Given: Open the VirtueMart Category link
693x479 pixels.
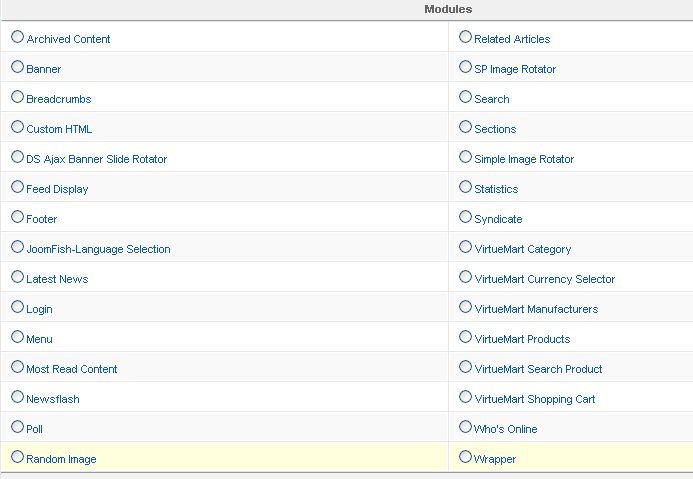Looking at the screenshot, I should coord(523,250).
